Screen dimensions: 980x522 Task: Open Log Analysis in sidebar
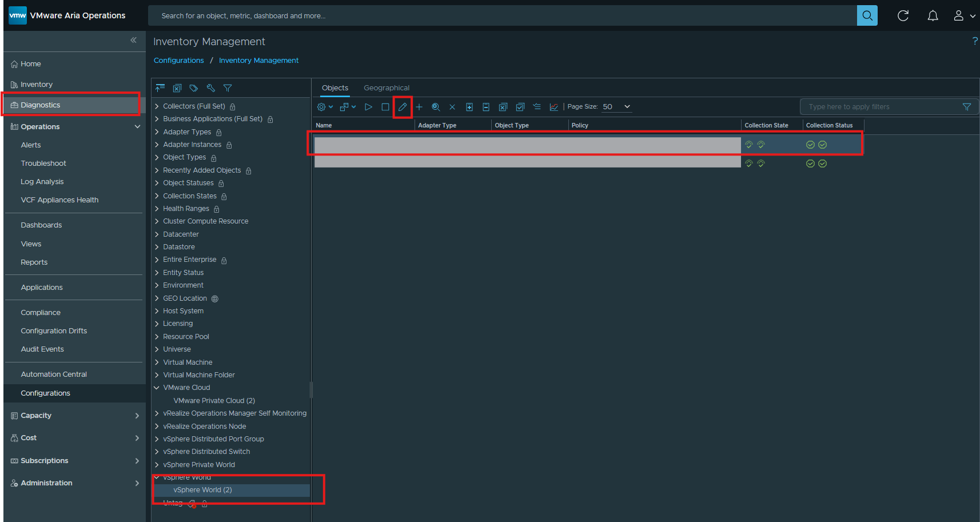(x=42, y=182)
